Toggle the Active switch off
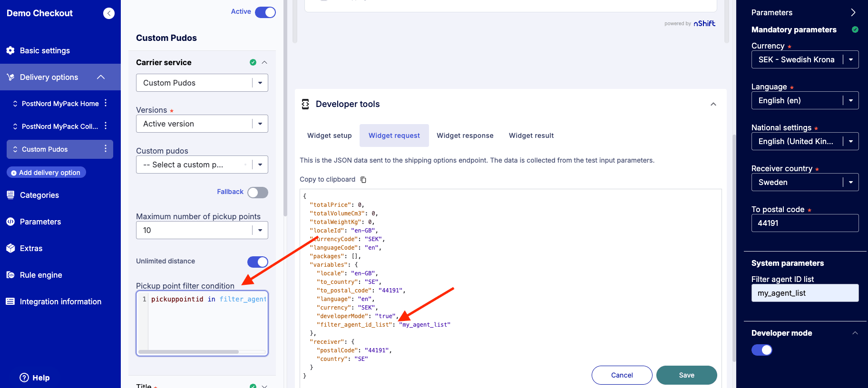Viewport: 868px width, 388px height. pyautogui.click(x=265, y=12)
